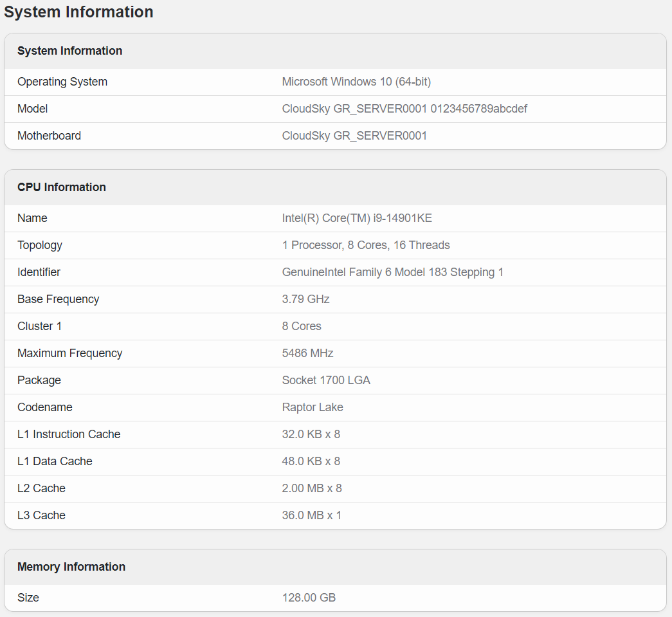The image size is (672, 617).
Task: Click the GenuineIntel Family 6 identifier value
Action: pos(392,272)
